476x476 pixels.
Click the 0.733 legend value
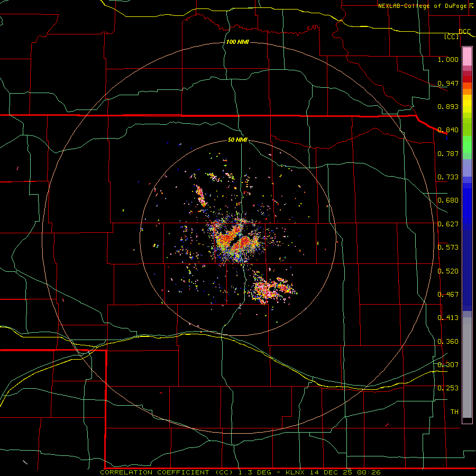tap(448, 177)
